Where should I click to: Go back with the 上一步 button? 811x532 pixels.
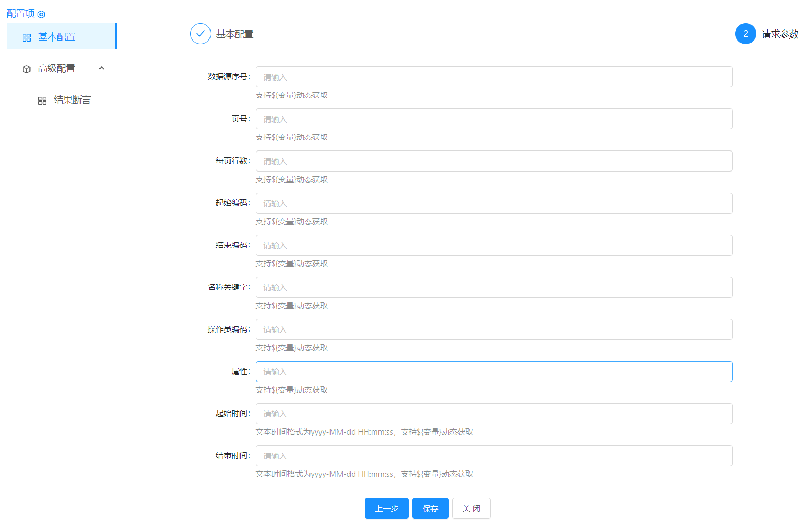point(386,508)
